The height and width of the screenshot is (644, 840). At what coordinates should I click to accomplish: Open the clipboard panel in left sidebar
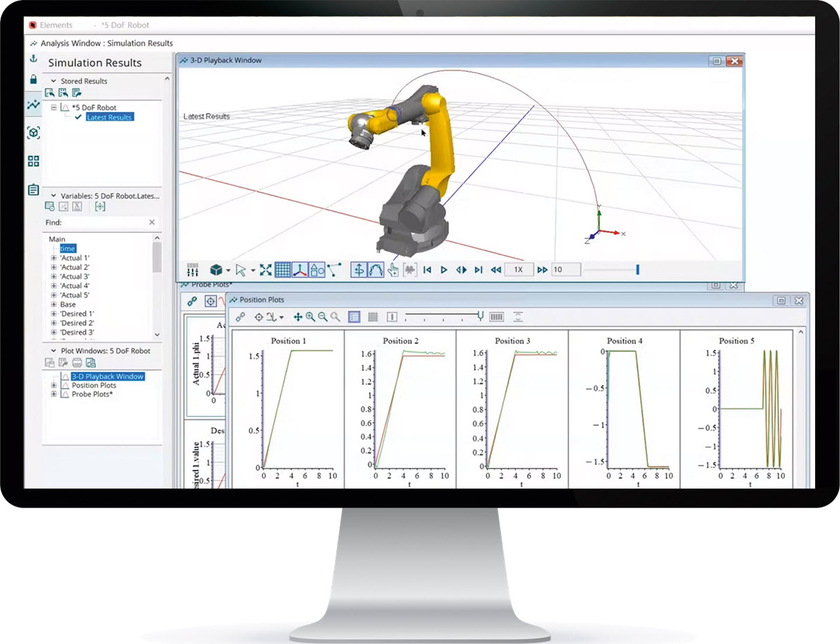(33, 189)
